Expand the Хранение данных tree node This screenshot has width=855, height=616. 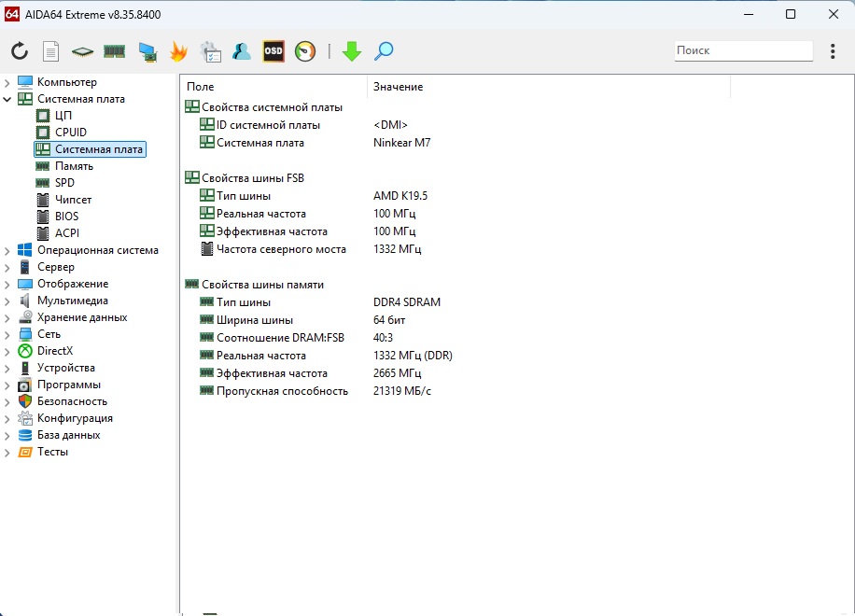point(7,318)
